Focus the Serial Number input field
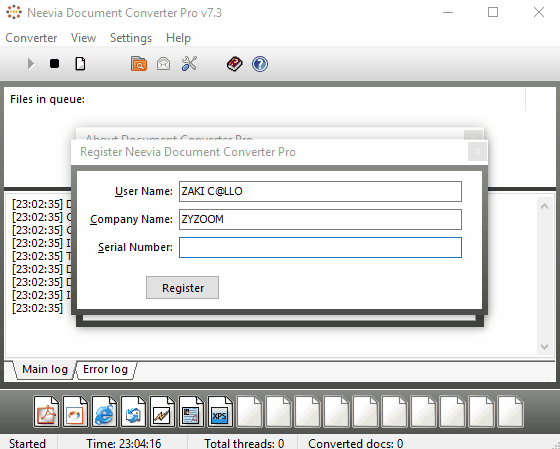Viewport: 560px width, 449px height. click(320, 248)
